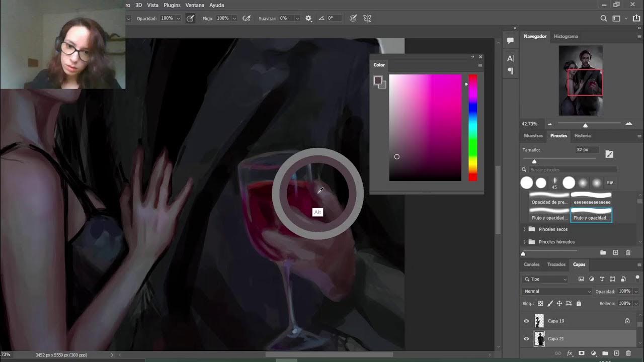644x362 pixels.
Task: Expand the Pinceles húmedos folder
Action: [525, 242]
